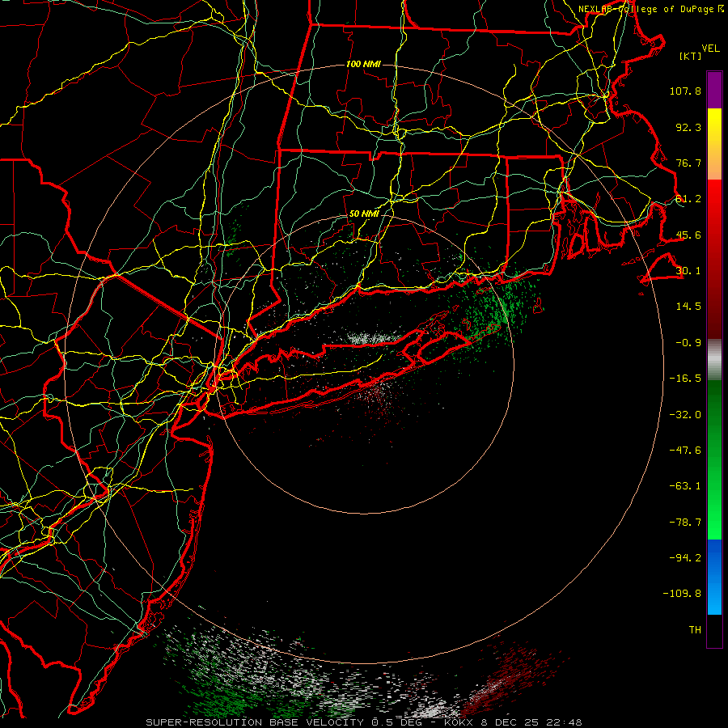
Task: Click the -109.8 velocity scale value
Action: coord(682,594)
